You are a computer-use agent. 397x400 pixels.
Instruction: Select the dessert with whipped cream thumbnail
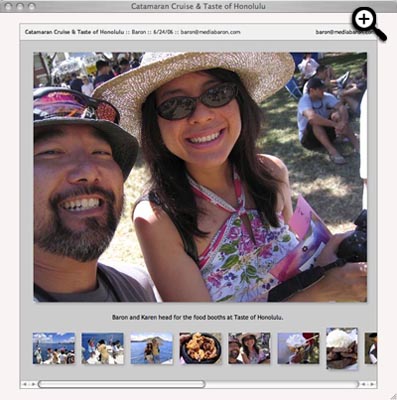pyautogui.click(x=298, y=348)
